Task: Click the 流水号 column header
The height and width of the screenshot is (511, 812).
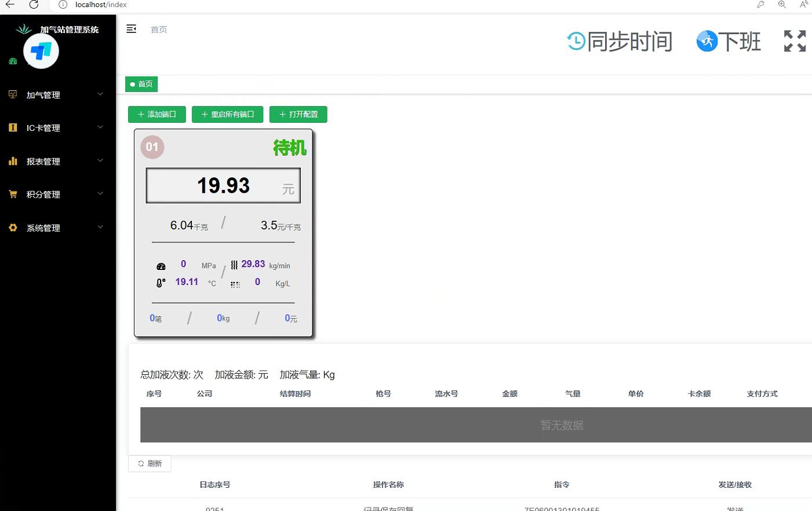Action: (x=447, y=394)
